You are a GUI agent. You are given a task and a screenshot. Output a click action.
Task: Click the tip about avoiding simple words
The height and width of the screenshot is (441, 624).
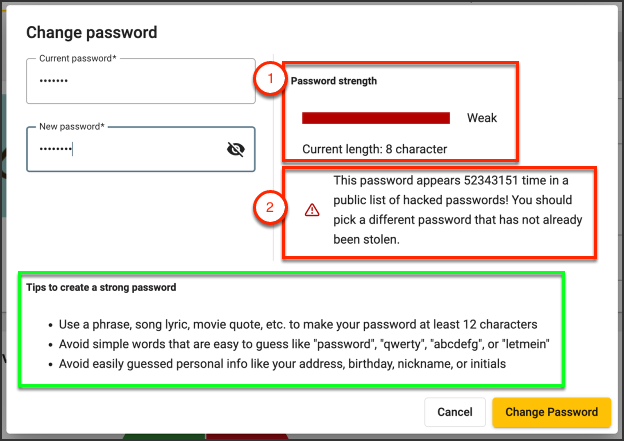304,344
